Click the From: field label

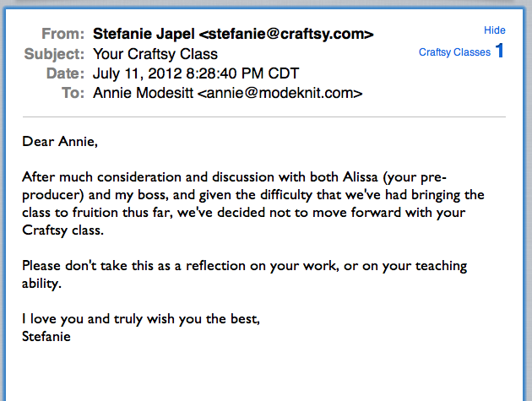click(62, 34)
